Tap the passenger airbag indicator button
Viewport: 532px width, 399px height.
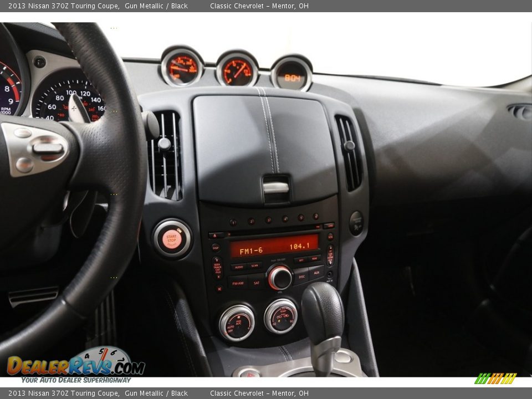(x=356, y=223)
